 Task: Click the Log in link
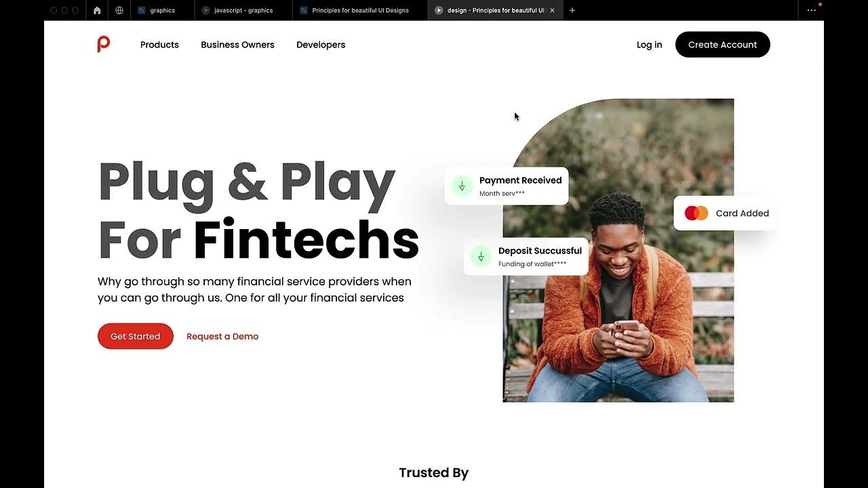(649, 45)
